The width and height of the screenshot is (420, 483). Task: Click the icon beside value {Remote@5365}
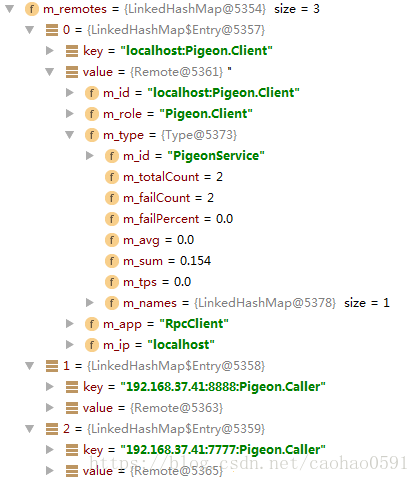[72, 471]
